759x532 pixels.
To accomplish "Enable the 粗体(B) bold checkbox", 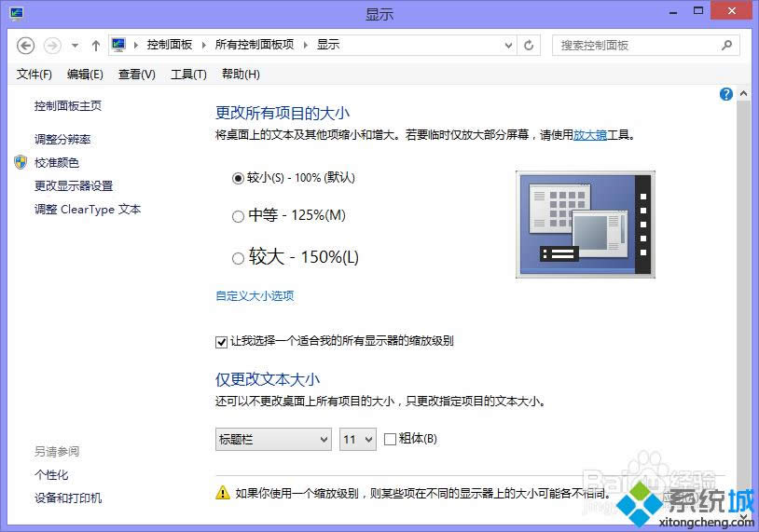I will tap(390, 439).
